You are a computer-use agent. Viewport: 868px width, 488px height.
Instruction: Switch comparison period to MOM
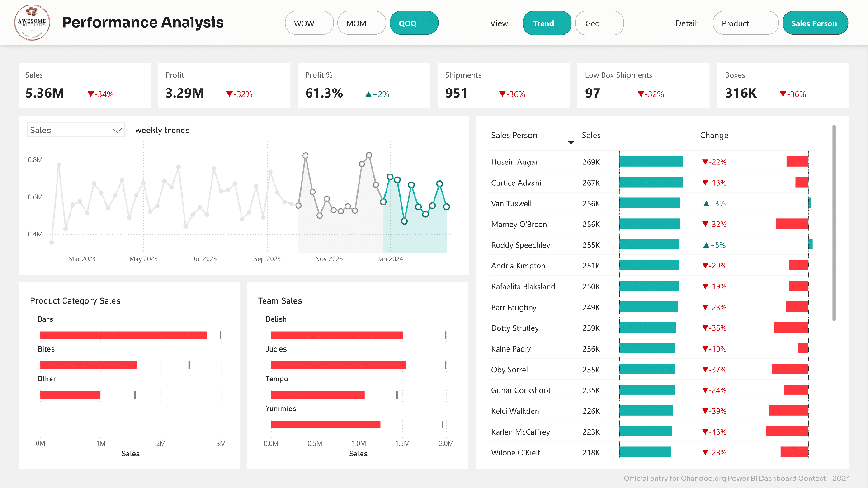(361, 23)
